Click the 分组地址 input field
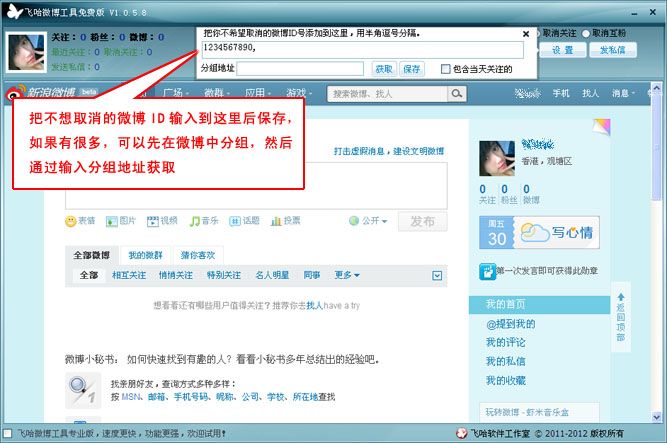 300,69
